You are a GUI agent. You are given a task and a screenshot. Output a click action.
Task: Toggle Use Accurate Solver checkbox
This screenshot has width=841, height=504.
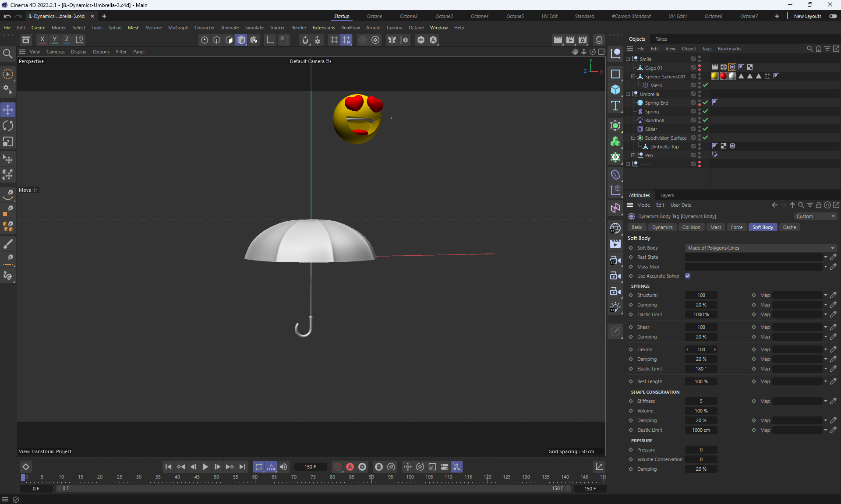tap(688, 276)
